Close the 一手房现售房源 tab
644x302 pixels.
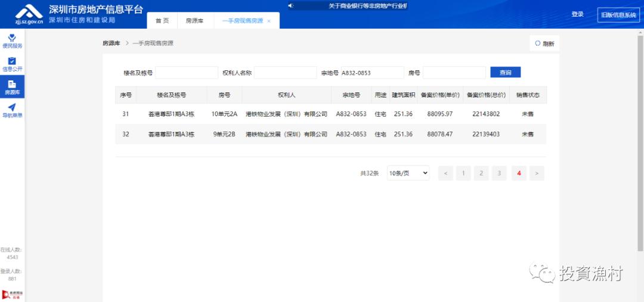269,21
